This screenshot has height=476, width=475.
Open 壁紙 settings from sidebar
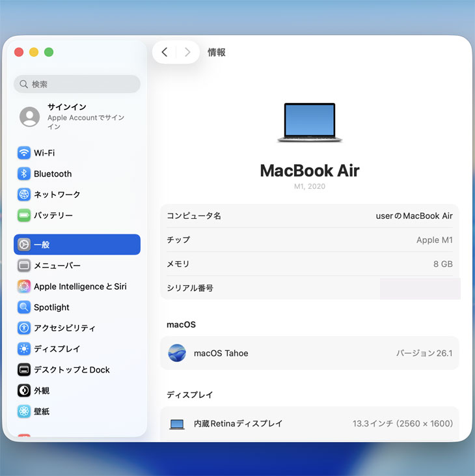42,412
